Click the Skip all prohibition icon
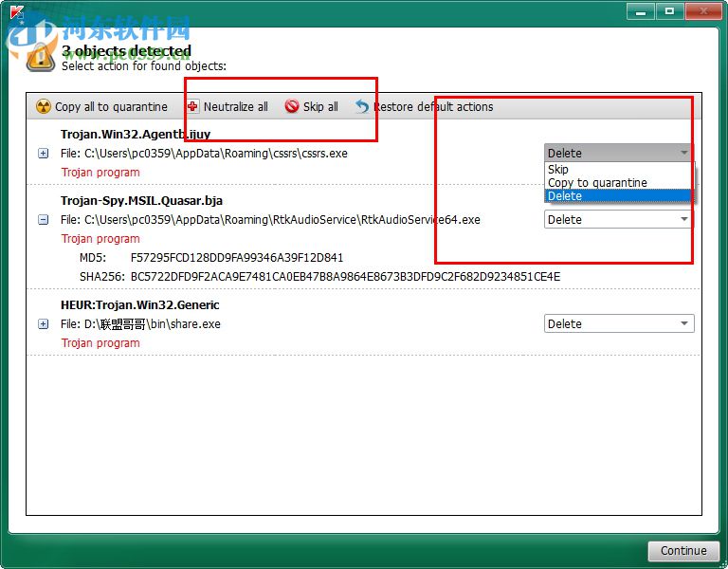 point(292,106)
